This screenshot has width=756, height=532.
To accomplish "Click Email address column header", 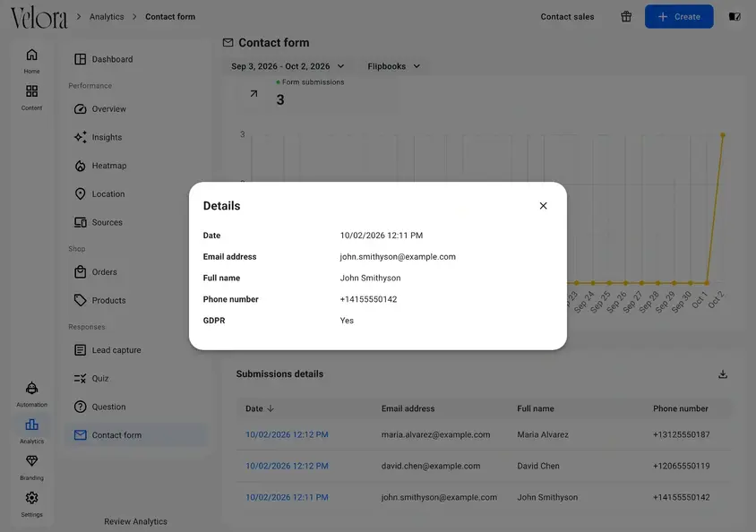I will click(408, 408).
